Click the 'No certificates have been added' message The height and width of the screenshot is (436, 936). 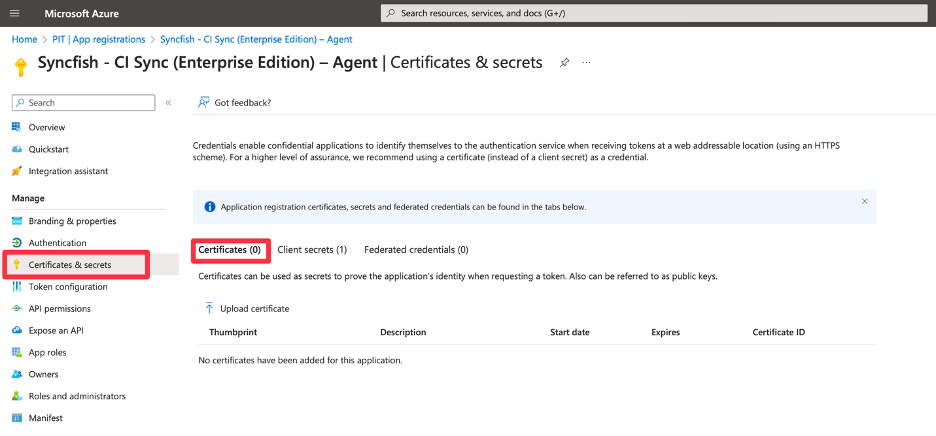click(300, 360)
